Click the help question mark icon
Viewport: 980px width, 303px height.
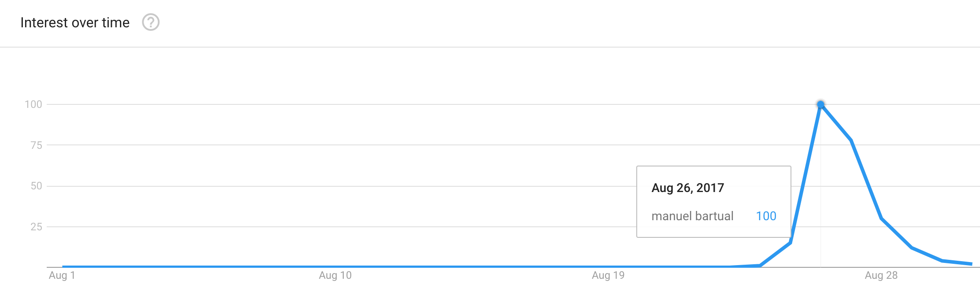[x=151, y=22]
